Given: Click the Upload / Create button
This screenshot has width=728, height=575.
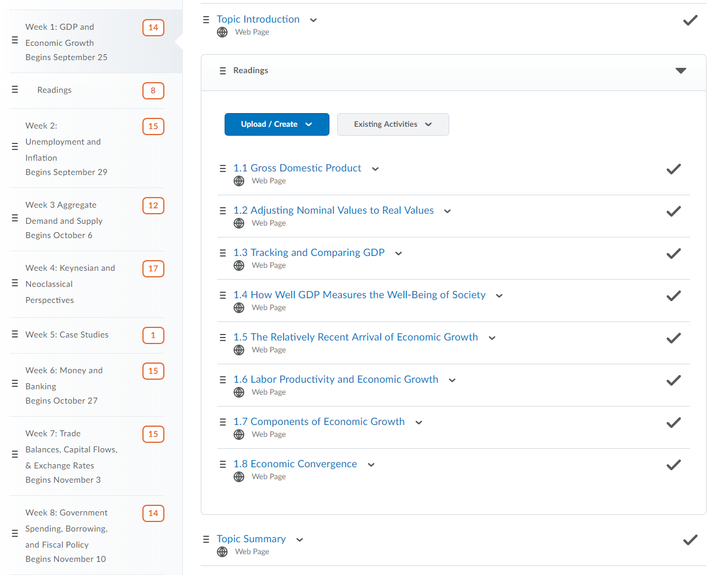Looking at the screenshot, I should pyautogui.click(x=276, y=124).
